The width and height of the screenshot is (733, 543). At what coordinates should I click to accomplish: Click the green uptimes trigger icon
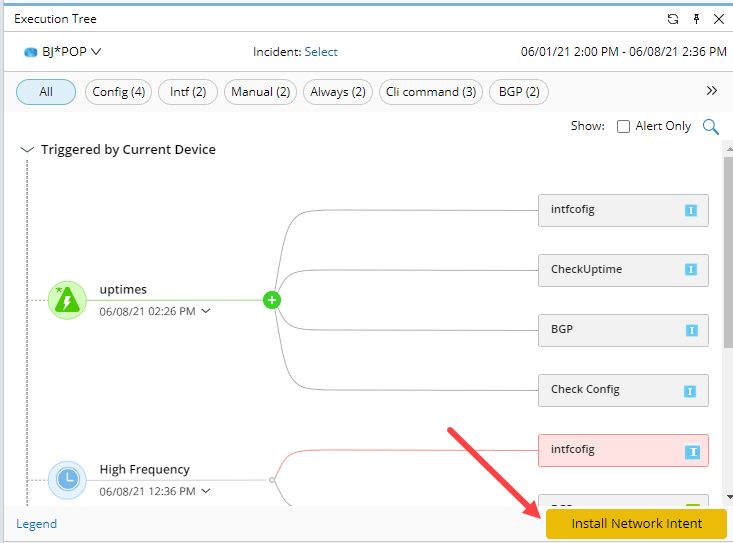(x=67, y=300)
